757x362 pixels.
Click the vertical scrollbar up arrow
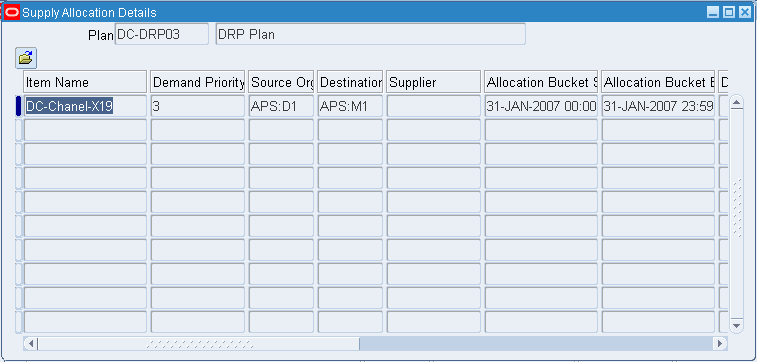tap(736, 103)
